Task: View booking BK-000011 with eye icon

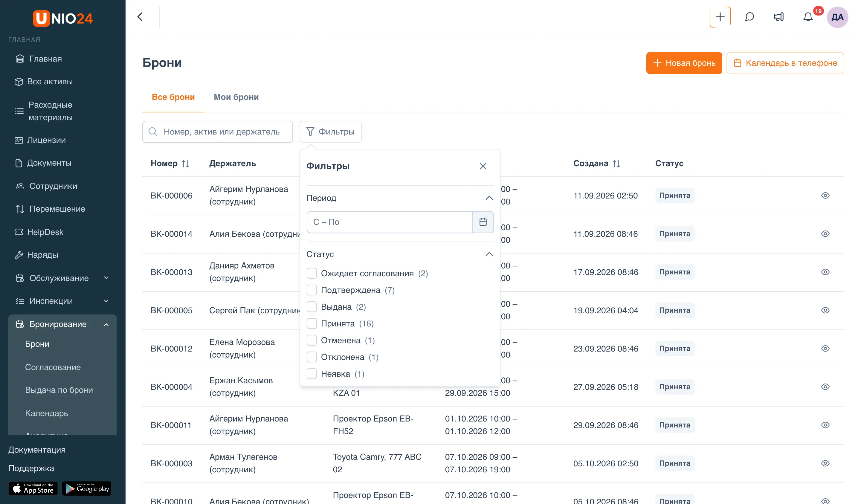Action: pos(825,425)
